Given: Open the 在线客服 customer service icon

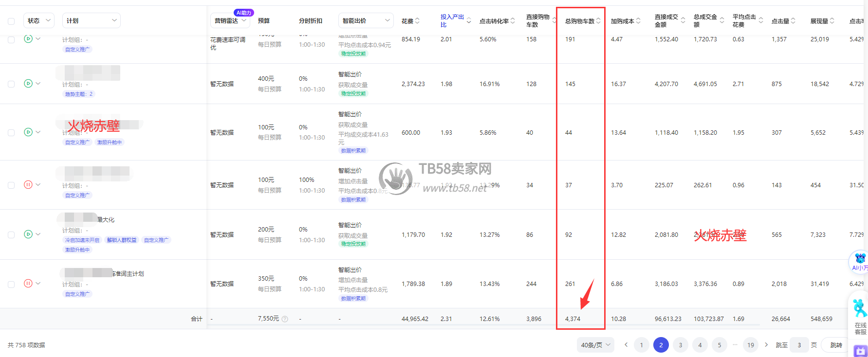Looking at the screenshot, I should [x=860, y=315].
